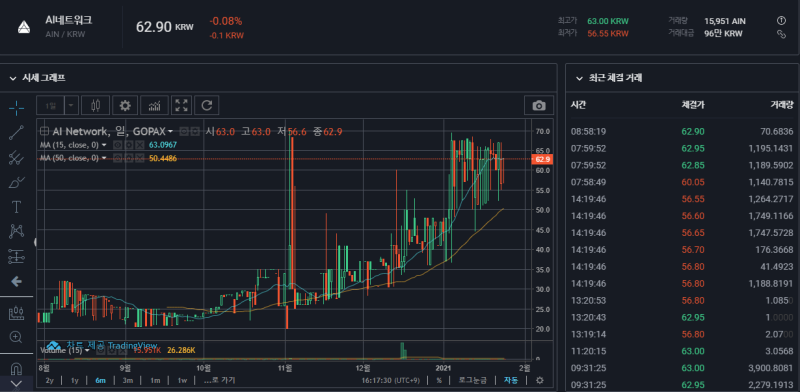Click the link icon in header

click(x=781, y=34)
